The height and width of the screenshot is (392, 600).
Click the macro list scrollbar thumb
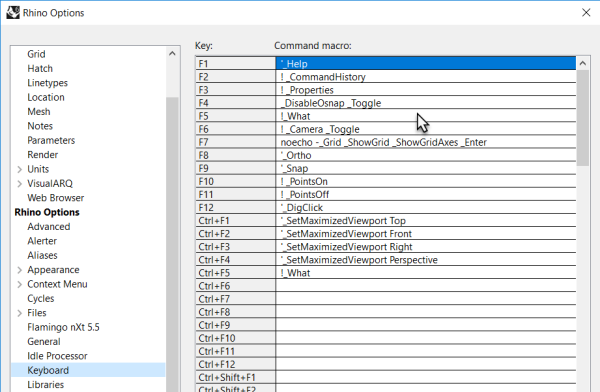tap(583, 118)
